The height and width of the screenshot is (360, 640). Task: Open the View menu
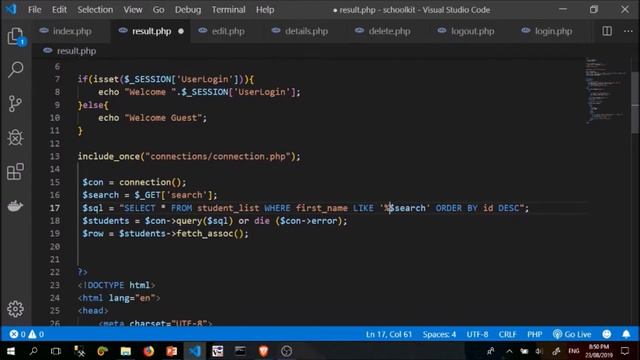(133, 9)
